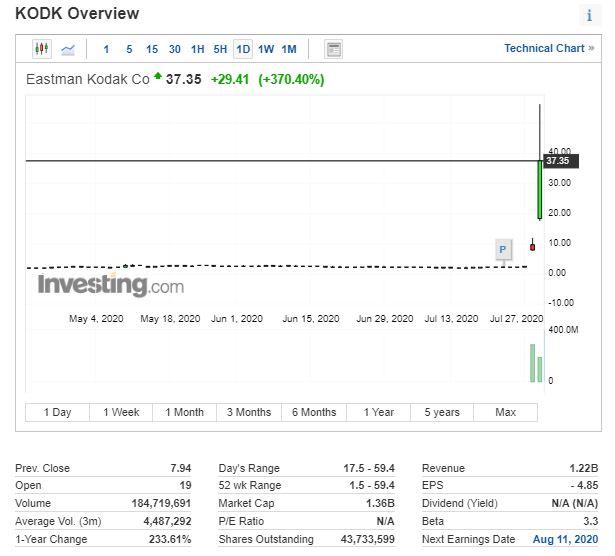Click the P/E Ratio label
The height and width of the screenshot is (556, 615).
click(x=241, y=521)
